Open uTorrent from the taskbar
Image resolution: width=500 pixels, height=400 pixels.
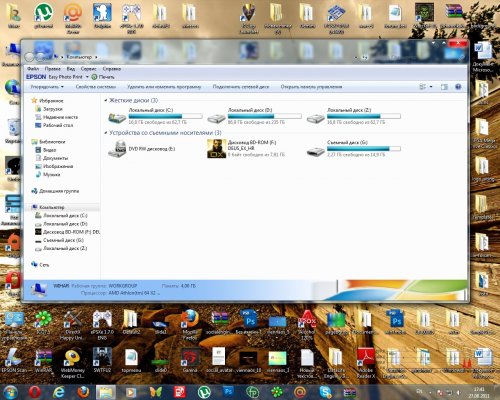(x=204, y=392)
